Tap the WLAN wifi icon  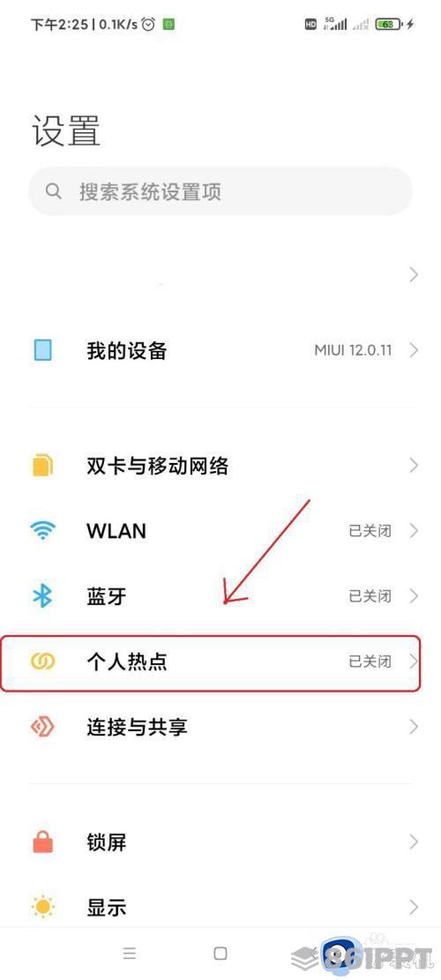(x=43, y=531)
